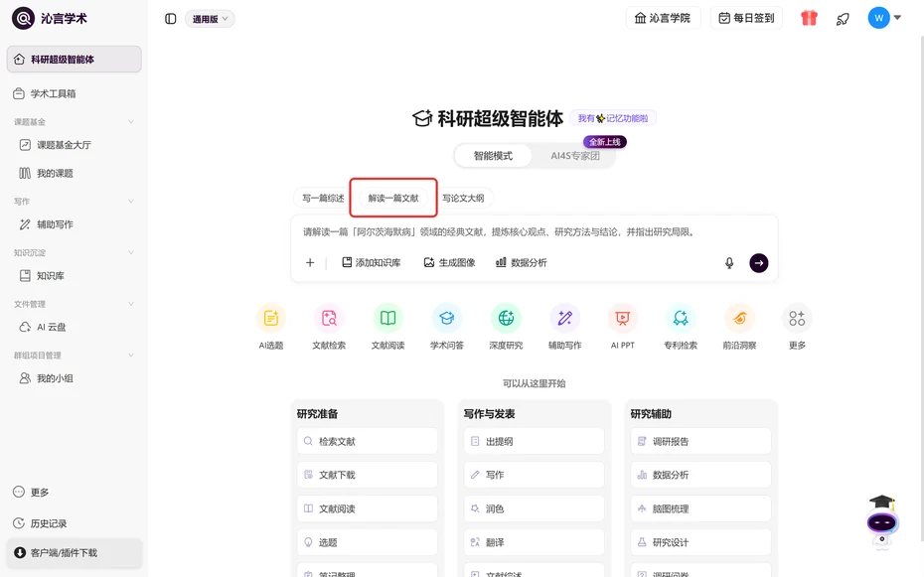Switch to AI4S专家团 tab

[x=575, y=156]
